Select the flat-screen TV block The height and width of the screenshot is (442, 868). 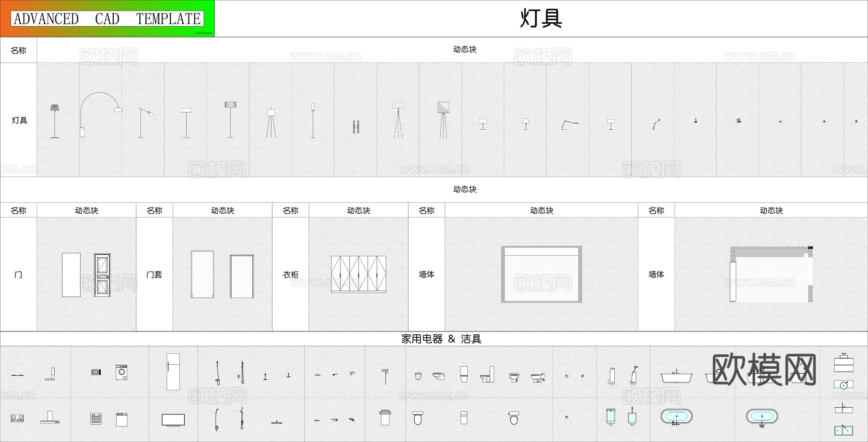(x=174, y=420)
